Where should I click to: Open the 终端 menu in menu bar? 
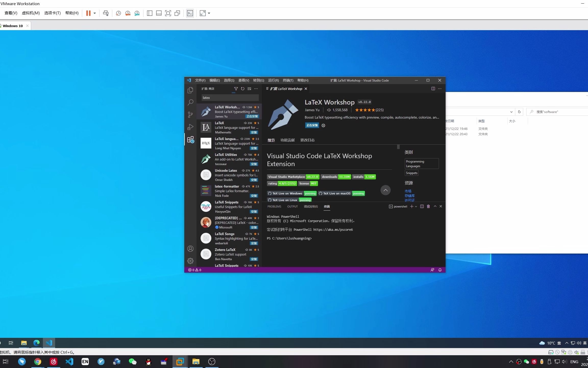click(x=288, y=80)
